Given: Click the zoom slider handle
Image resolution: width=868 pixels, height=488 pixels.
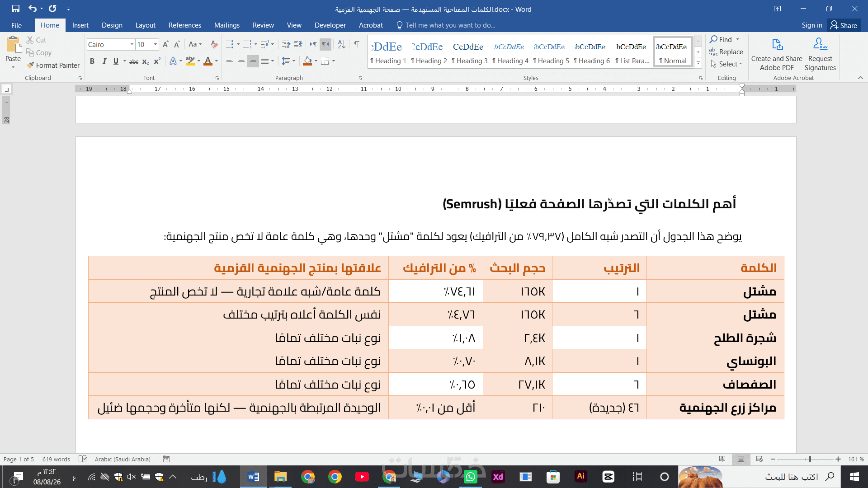Looking at the screenshot, I should click(810, 459).
